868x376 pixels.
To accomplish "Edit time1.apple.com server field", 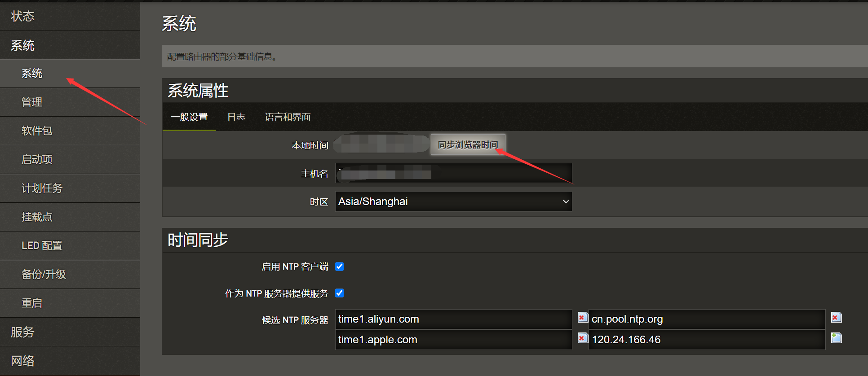I will coord(453,340).
